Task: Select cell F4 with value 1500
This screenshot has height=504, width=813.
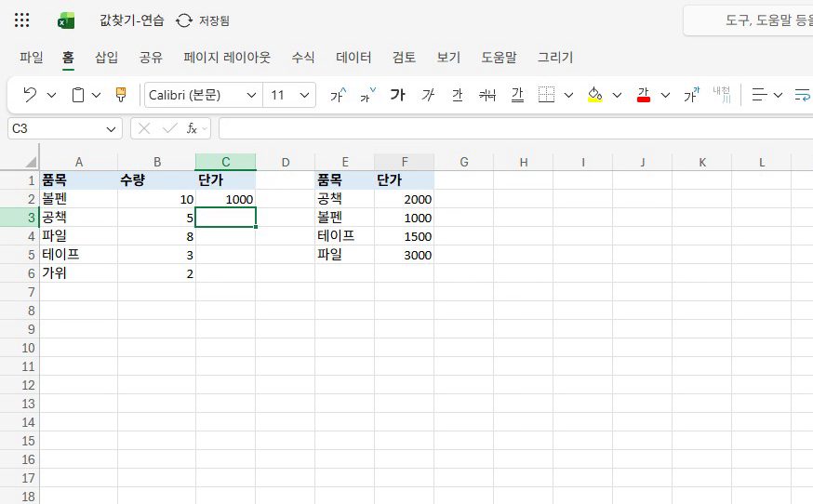Action: 405,236
